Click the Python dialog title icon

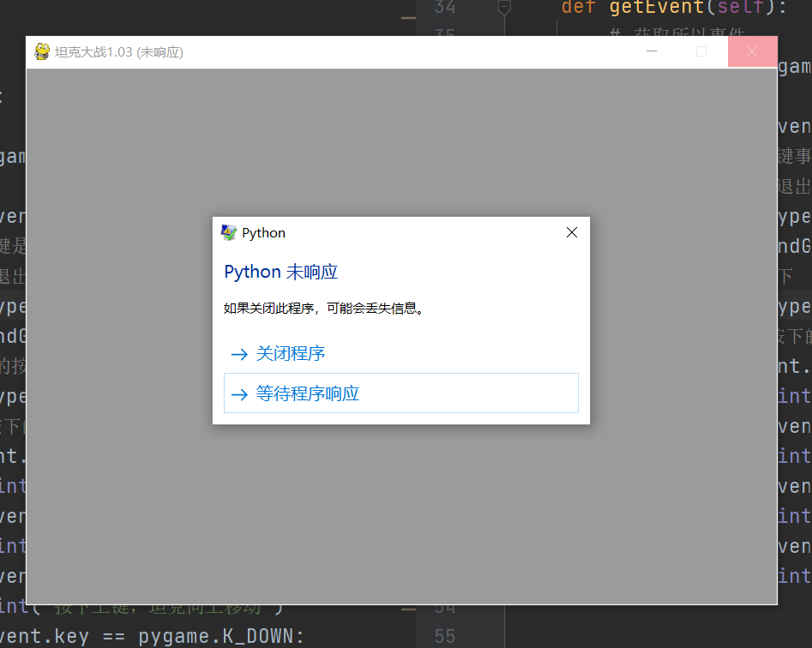228,233
